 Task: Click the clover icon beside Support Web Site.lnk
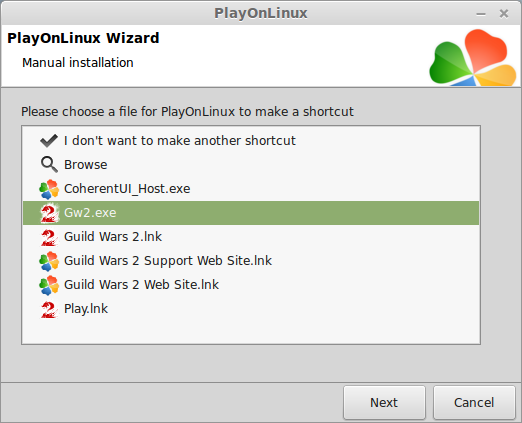(49, 261)
